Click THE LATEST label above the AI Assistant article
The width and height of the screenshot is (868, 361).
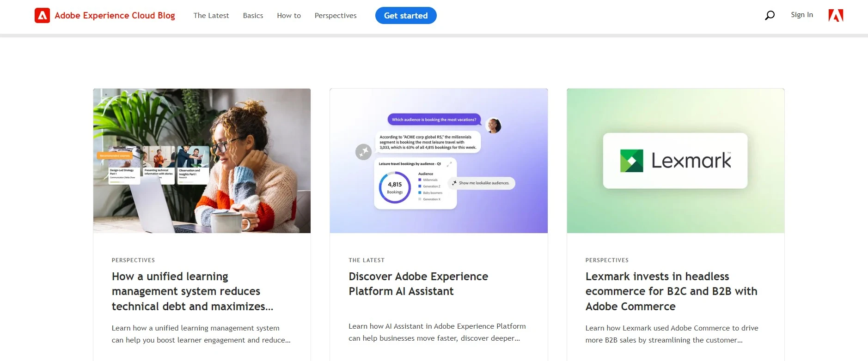pyautogui.click(x=367, y=260)
